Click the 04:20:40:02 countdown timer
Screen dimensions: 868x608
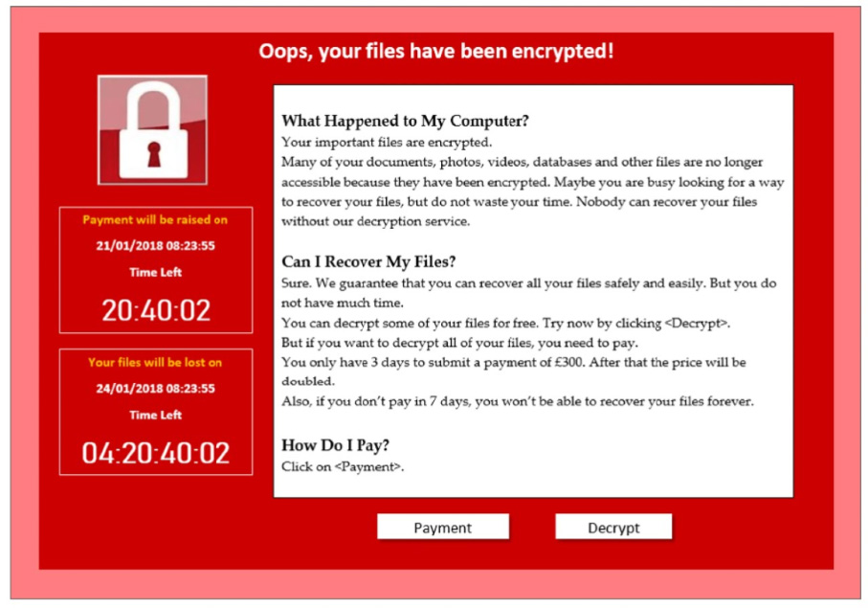[156, 453]
